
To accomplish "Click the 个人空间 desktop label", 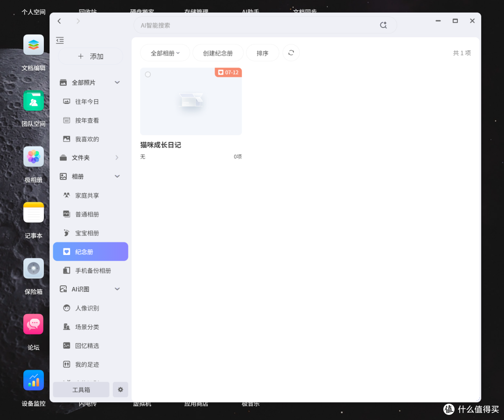I will (x=34, y=12).
